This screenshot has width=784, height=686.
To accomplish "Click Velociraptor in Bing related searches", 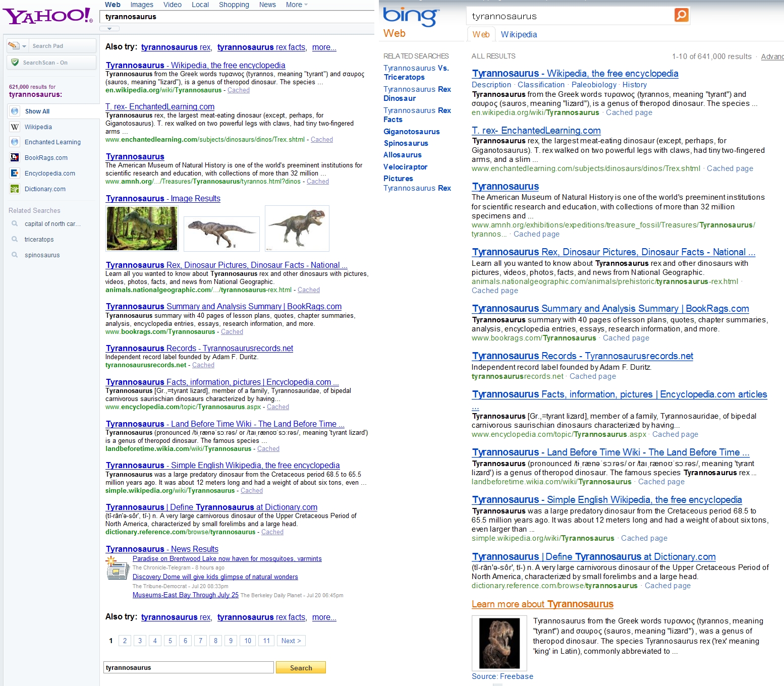I will 405,167.
